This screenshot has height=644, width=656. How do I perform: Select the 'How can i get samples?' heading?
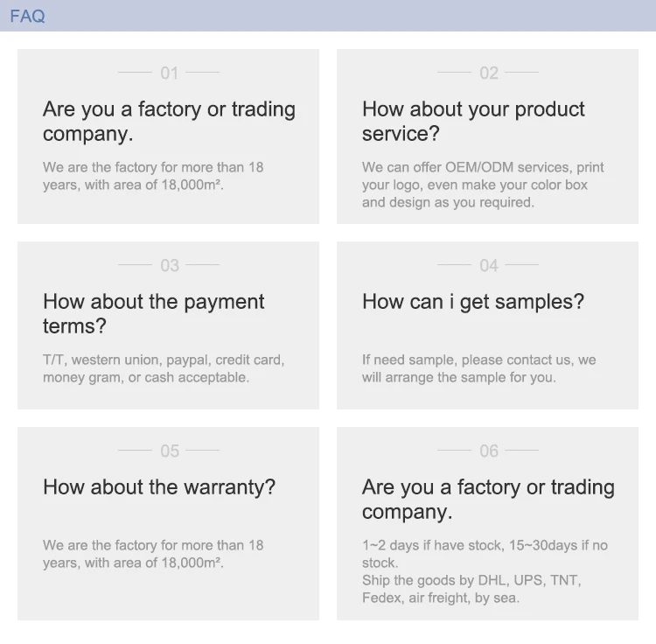[472, 302]
